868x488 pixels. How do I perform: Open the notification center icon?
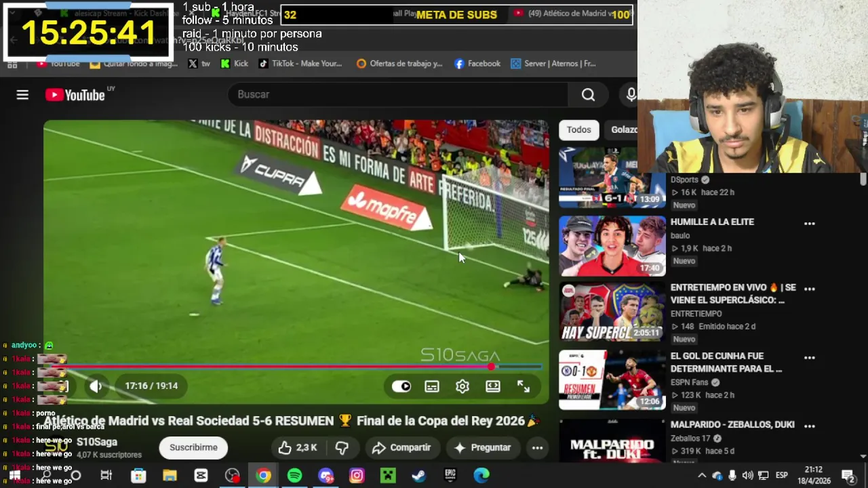[x=848, y=476]
